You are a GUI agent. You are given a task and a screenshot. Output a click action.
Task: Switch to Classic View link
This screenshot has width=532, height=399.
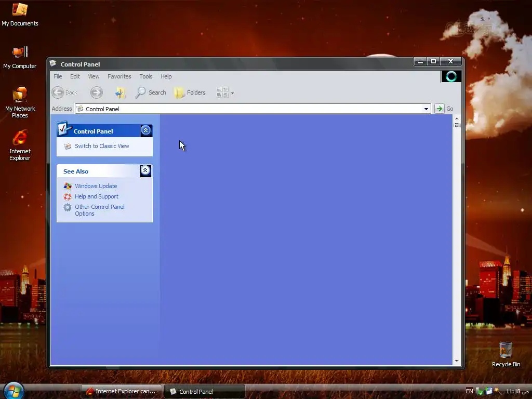[x=102, y=146]
